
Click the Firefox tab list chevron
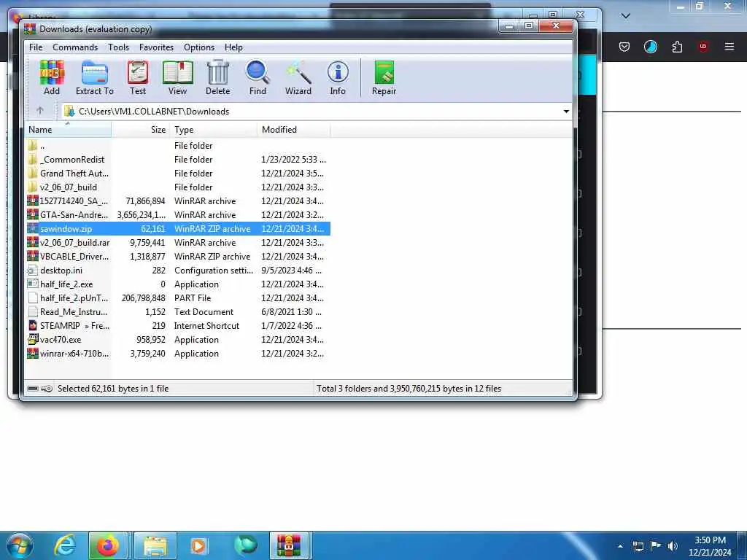tap(626, 16)
